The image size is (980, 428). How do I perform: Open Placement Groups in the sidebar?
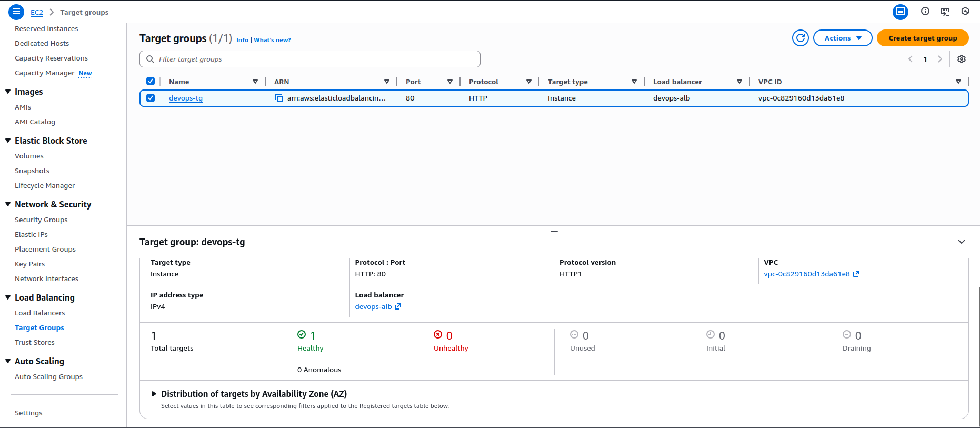click(x=45, y=249)
